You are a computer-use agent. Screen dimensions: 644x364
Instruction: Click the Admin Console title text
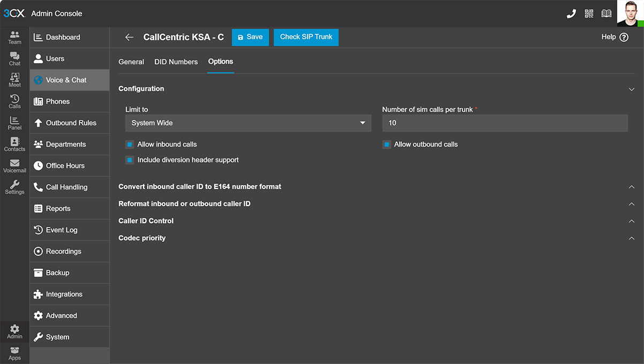[x=57, y=13]
